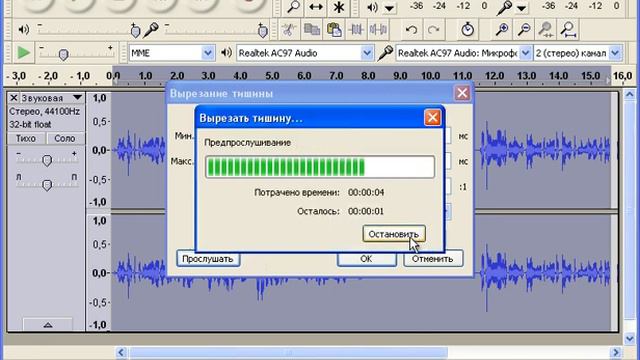
Task: Click the input volume microphone icon
Action: coord(151,29)
